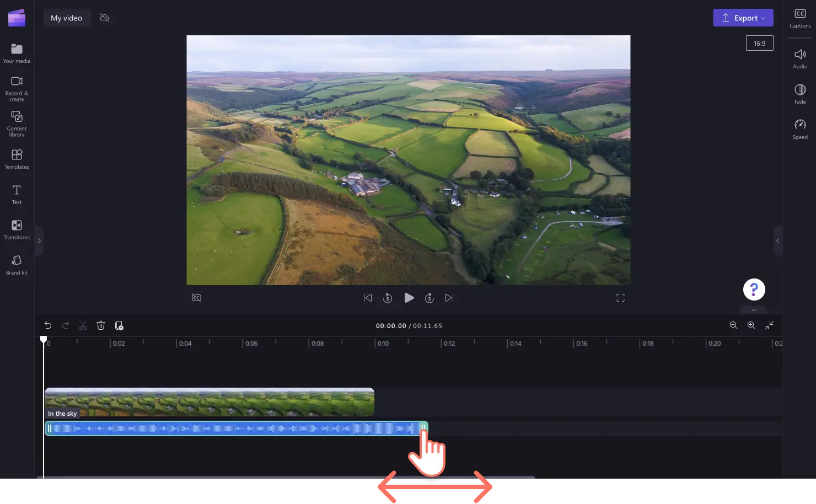Image resolution: width=816 pixels, height=504 pixels.
Task: Open Audio properties panel
Action: (800, 58)
